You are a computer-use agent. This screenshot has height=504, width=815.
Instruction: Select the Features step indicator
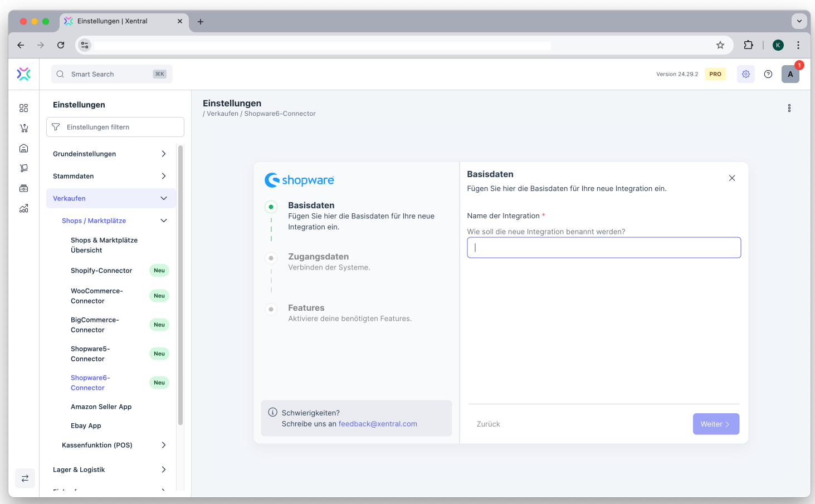(x=271, y=309)
